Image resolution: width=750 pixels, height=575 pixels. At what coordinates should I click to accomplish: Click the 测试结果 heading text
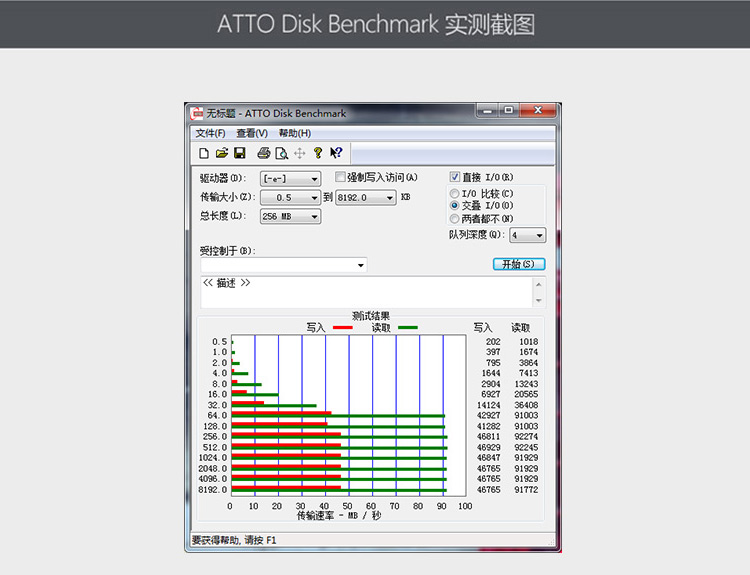pyautogui.click(x=371, y=316)
